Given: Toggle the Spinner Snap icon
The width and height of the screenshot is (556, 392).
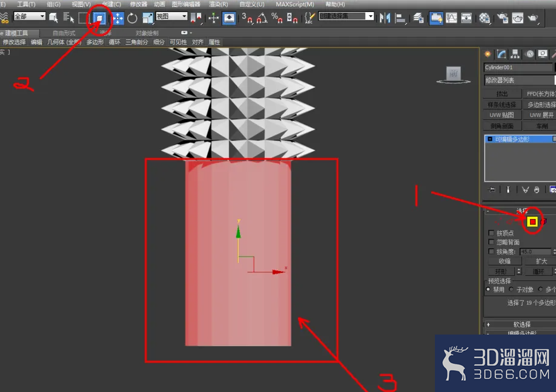Looking at the screenshot, I should point(292,18).
